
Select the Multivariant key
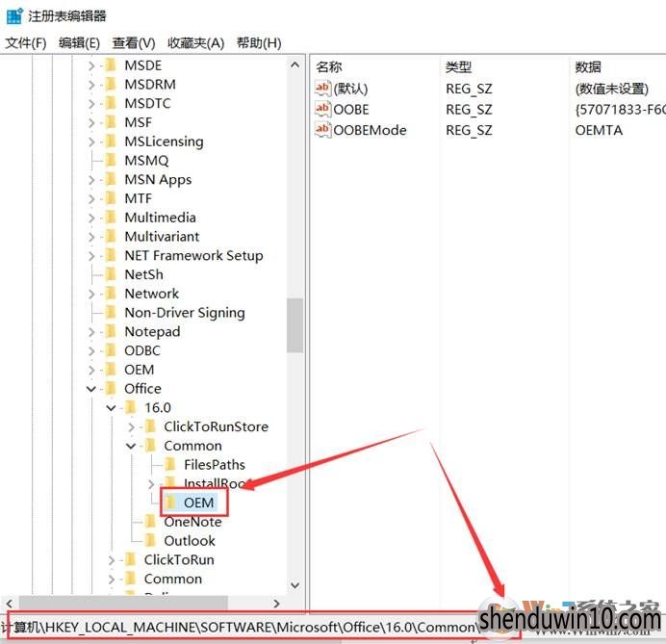coord(163,237)
